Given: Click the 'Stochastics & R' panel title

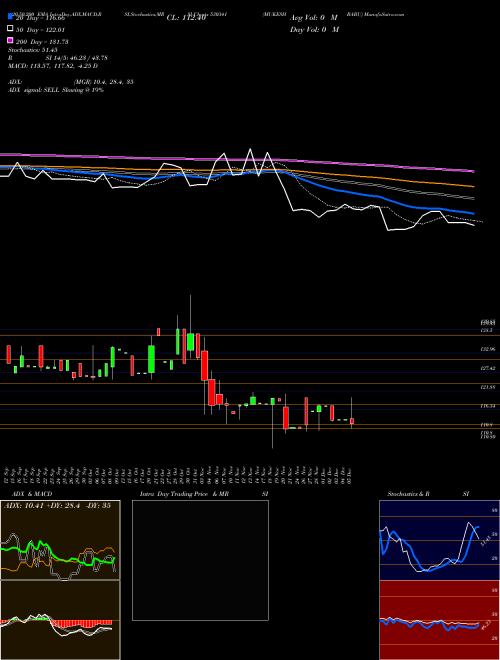Looking at the screenshot, I should pyautogui.click(x=408, y=494).
